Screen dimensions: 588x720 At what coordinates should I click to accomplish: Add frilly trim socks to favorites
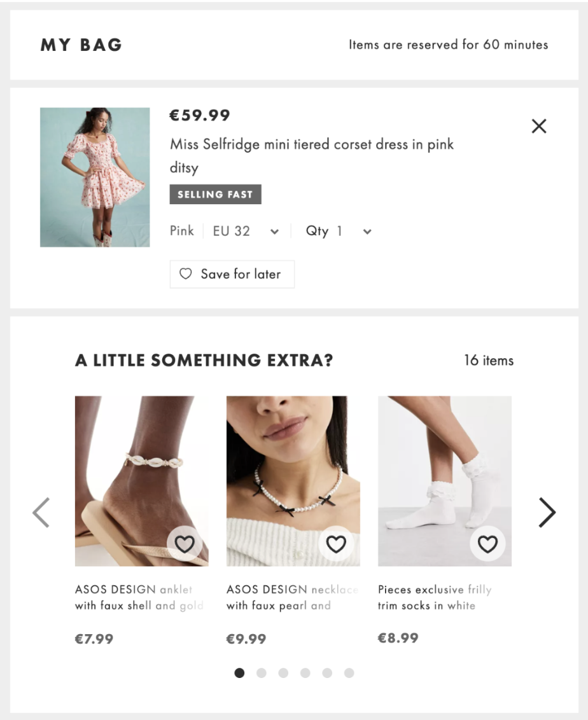coord(487,545)
